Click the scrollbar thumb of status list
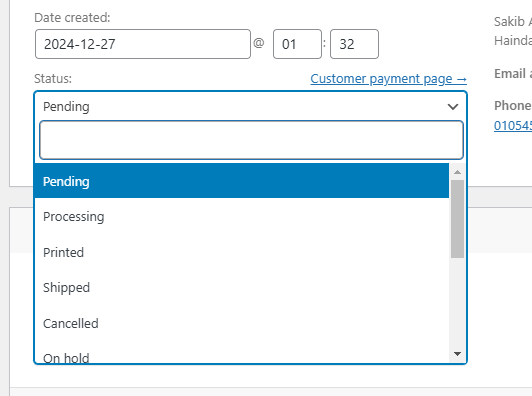 pos(457,219)
